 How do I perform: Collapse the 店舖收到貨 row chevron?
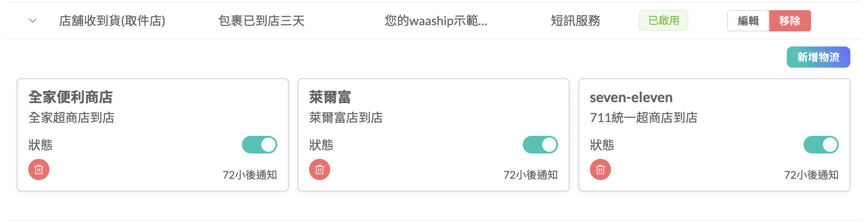tap(33, 21)
